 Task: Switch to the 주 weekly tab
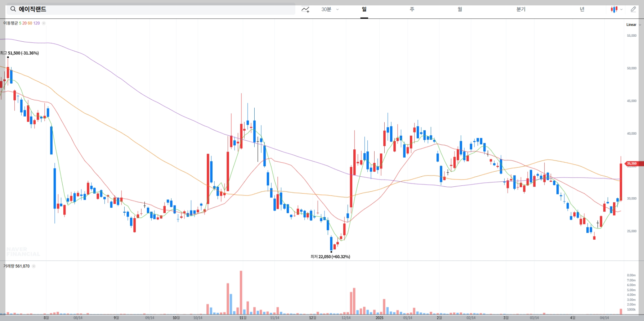(412, 9)
